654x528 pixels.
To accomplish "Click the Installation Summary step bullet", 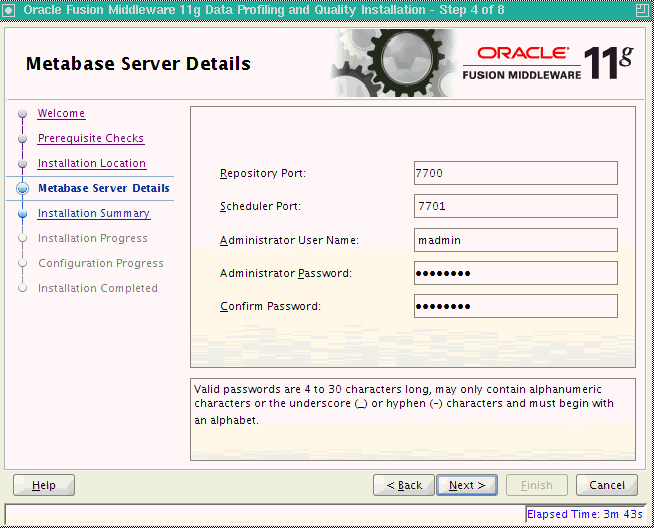I will 23,214.
